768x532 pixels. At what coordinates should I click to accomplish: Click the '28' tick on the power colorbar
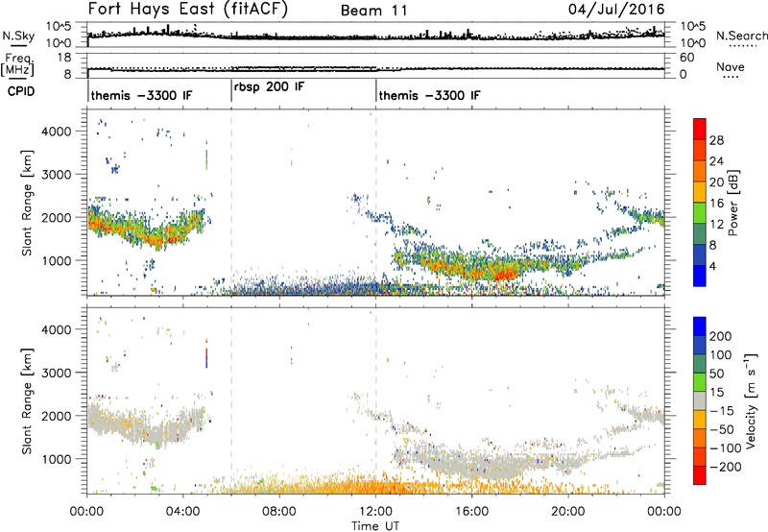tap(716, 140)
